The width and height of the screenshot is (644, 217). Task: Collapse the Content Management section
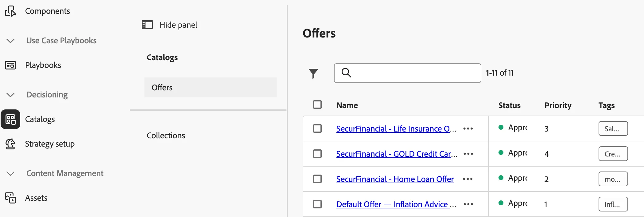click(x=10, y=173)
